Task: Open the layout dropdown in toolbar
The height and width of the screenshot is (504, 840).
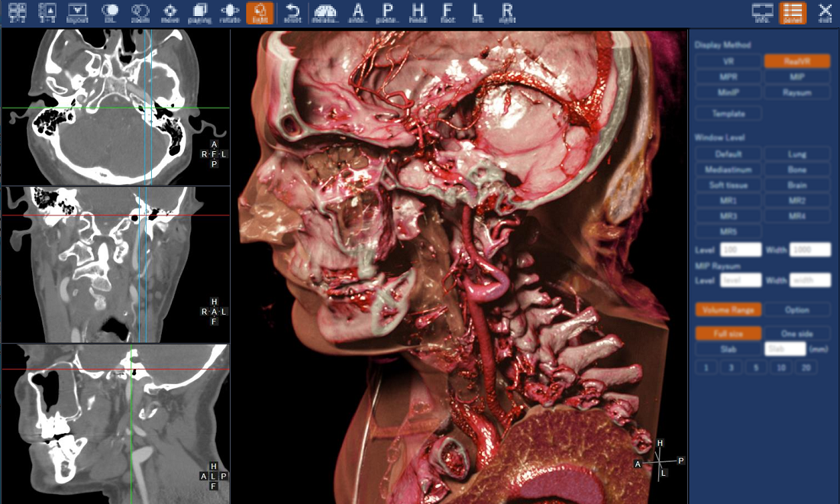Action: click(78, 12)
